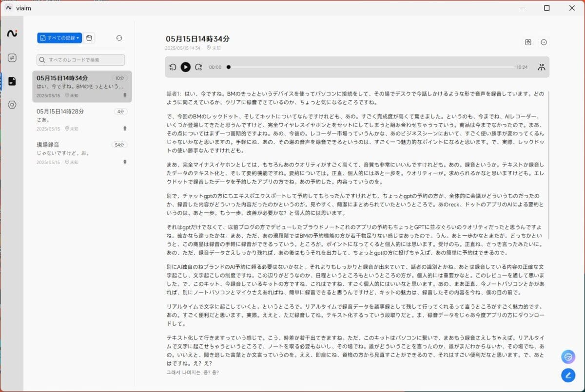Click the playback progress slider track
The image size is (585, 392).
(370, 67)
